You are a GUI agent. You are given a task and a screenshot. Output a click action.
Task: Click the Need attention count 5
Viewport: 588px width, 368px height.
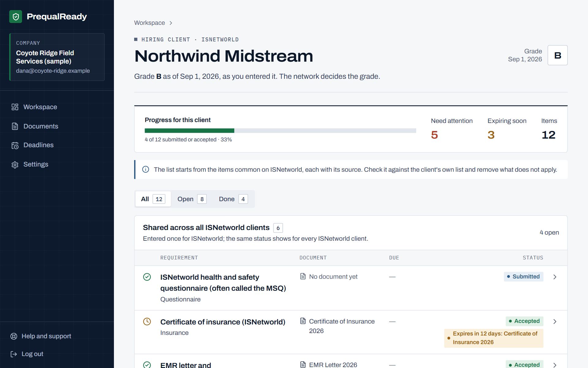point(434,135)
